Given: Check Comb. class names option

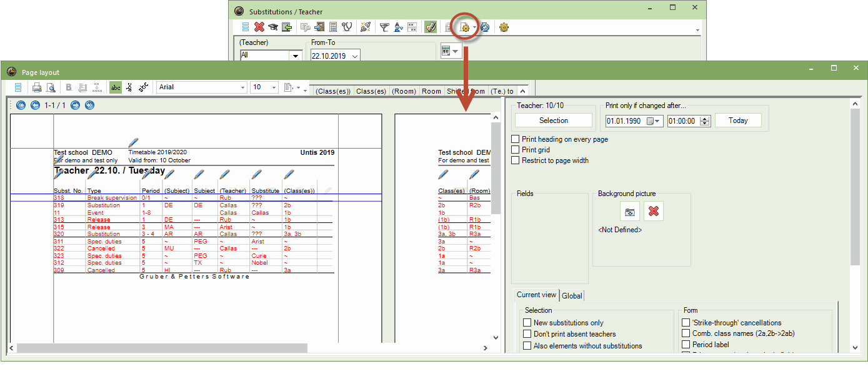Looking at the screenshot, I should (686, 333).
